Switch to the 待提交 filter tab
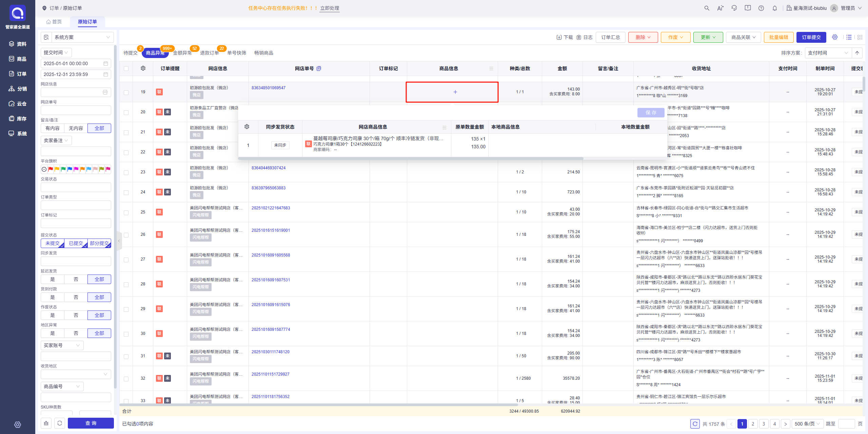This screenshot has width=868, height=434. pos(131,53)
